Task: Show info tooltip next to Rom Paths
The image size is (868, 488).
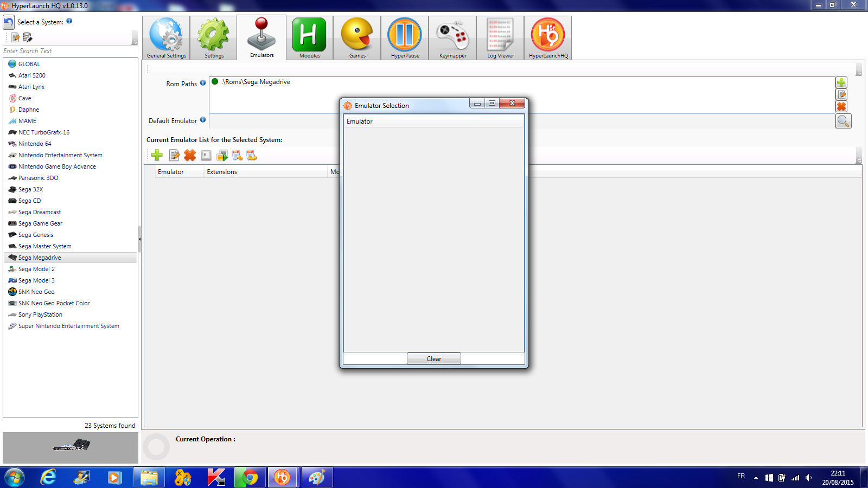Action: tap(203, 83)
